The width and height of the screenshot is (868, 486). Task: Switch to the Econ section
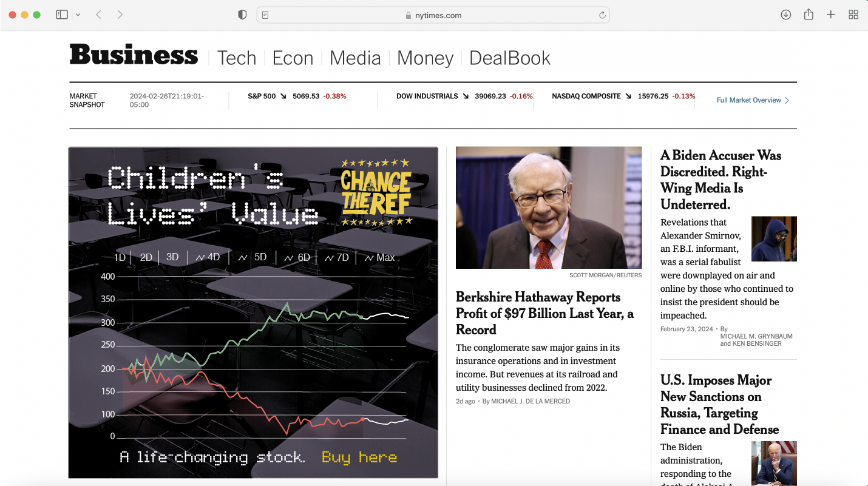(293, 58)
